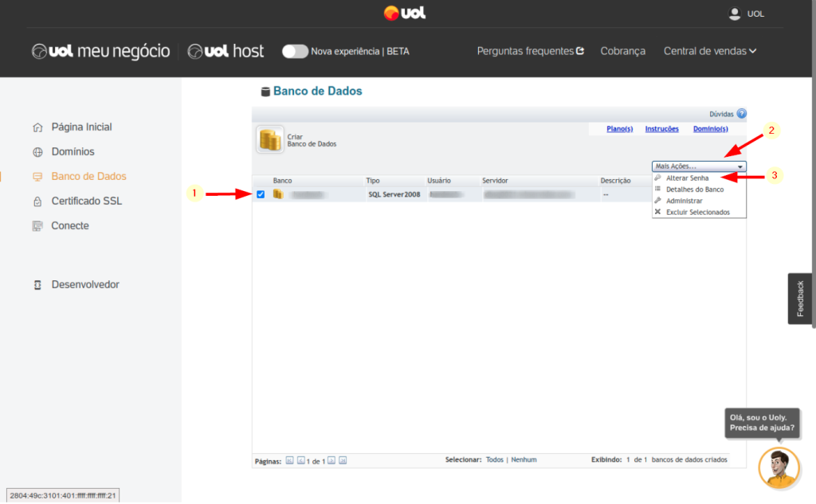Viewport: 816px width, 504px height.
Task: Click the Criar Banco de Dados icon
Action: 269,139
